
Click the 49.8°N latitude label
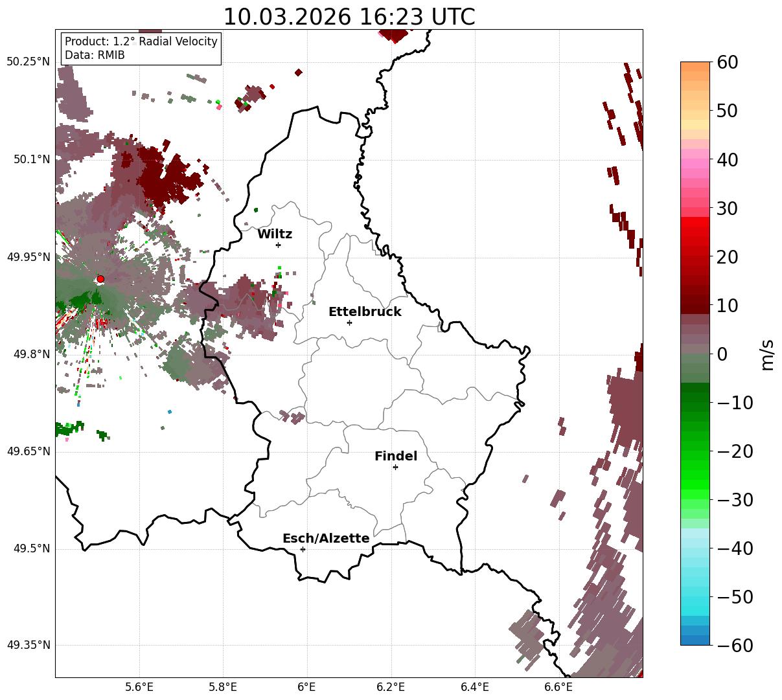[x=32, y=354]
